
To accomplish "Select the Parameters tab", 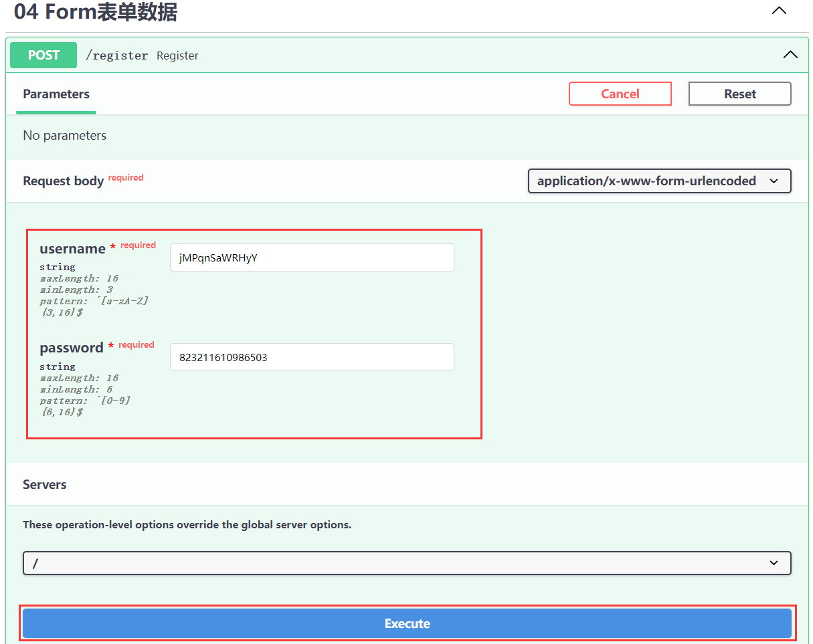I will coord(56,94).
